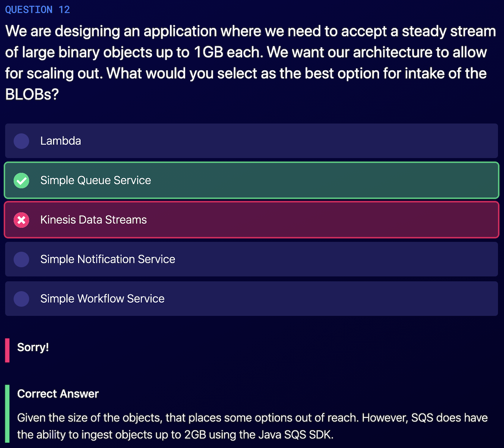Click the word BLOBs? in the question
Image resolution: width=504 pixels, height=448 pixels.
[x=32, y=94]
